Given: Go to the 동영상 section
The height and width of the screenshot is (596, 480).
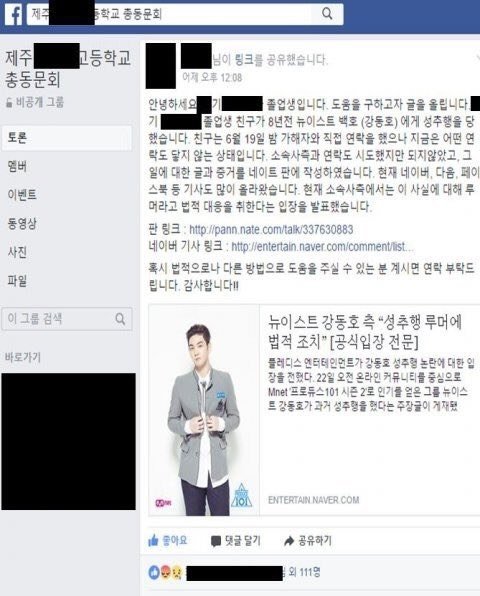Looking at the screenshot, I should click(22, 224).
